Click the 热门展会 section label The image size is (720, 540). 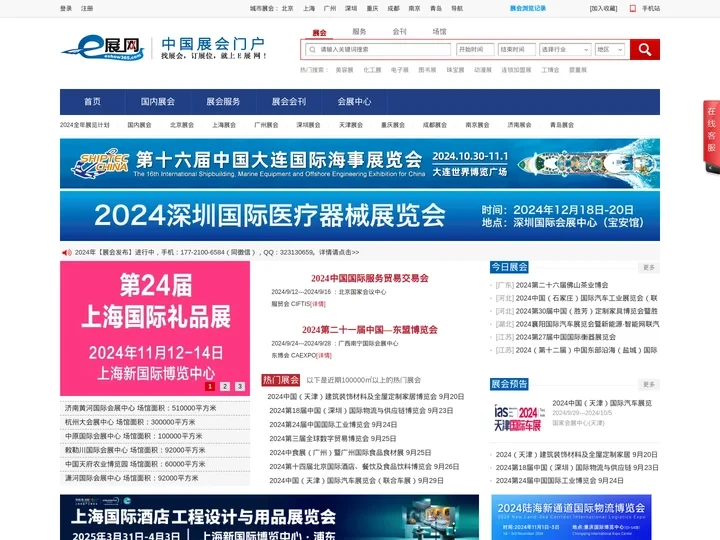[281, 380]
